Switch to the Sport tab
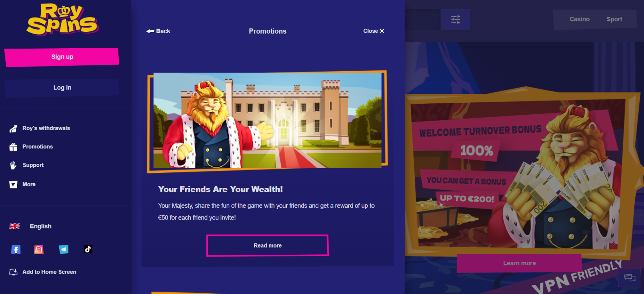The image size is (644, 294). pos(614,19)
